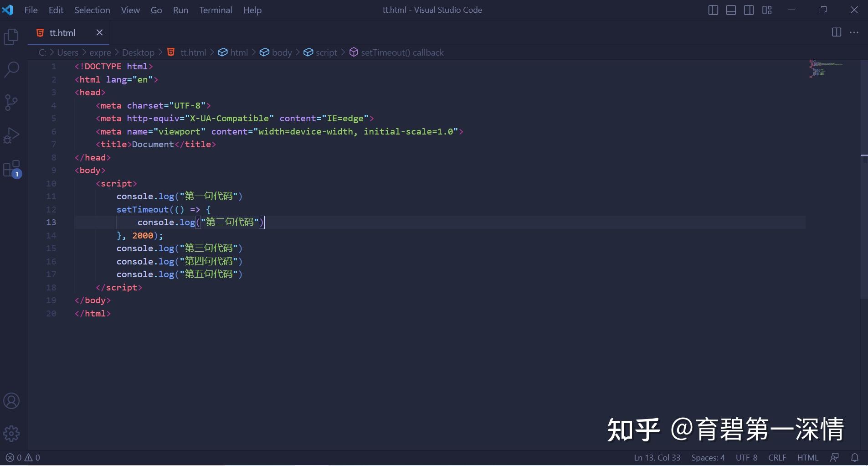Open the Source Control view
Image resolution: width=868 pixels, height=466 pixels.
(x=10, y=102)
